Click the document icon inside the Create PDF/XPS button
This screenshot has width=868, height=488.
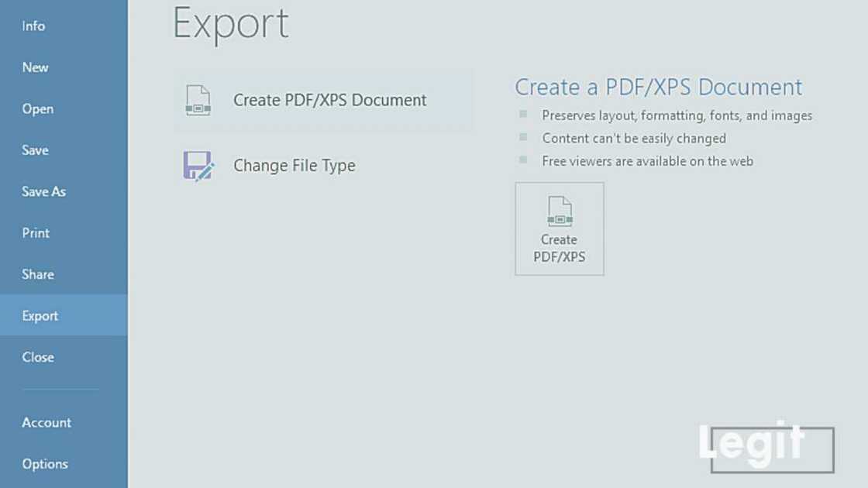[560, 211]
